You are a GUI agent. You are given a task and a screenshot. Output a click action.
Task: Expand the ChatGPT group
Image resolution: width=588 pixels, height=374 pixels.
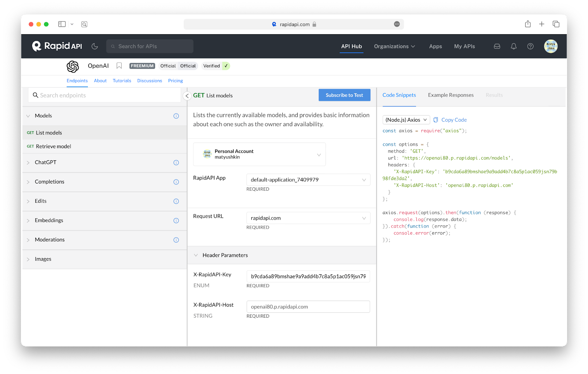tap(28, 163)
